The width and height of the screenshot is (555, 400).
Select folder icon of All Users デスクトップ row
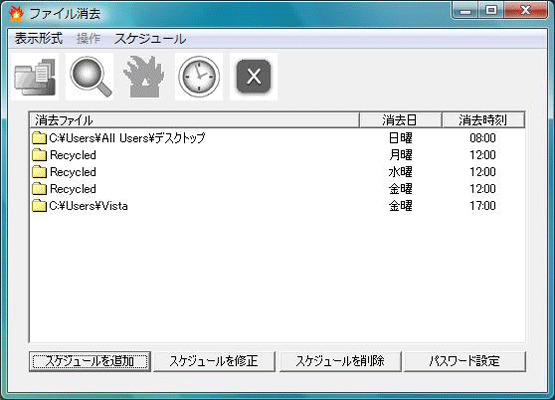39,138
